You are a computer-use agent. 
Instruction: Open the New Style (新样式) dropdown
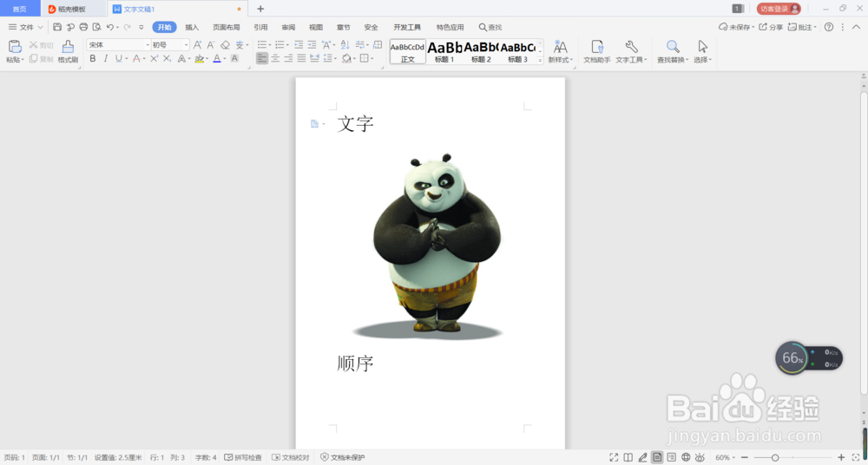coord(561,51)
